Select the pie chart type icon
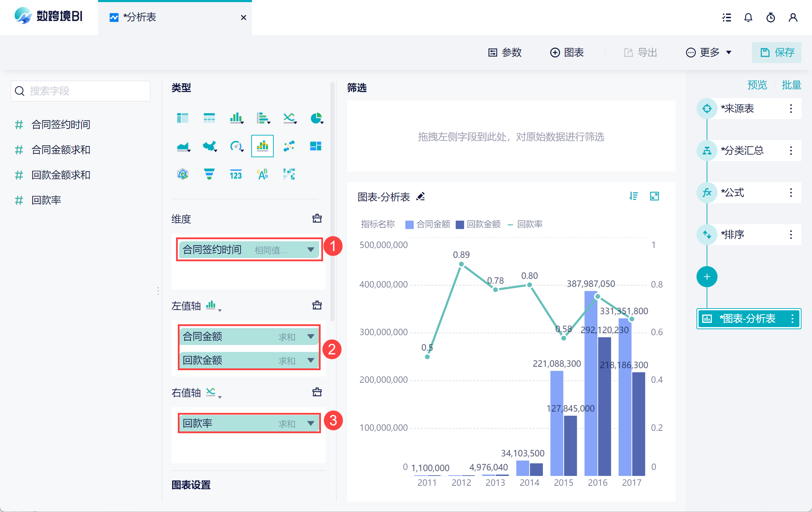Screen dimensions: 812x512 (x=316, y=118)
